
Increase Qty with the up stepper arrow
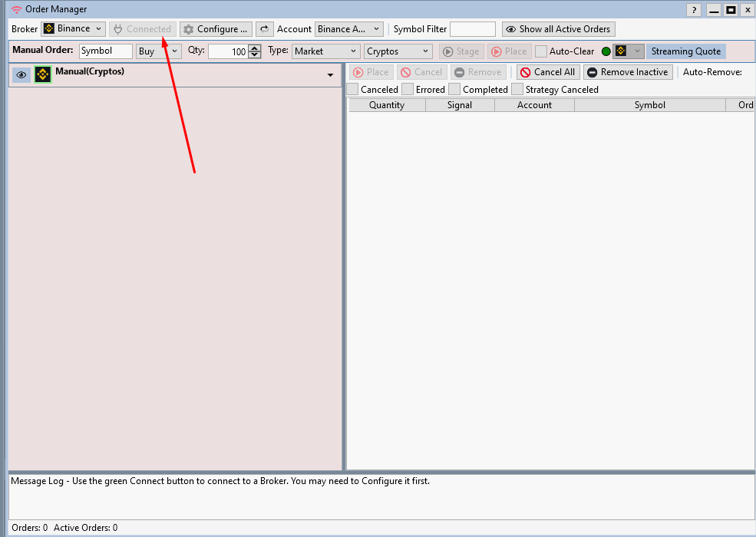coord(255,48)
